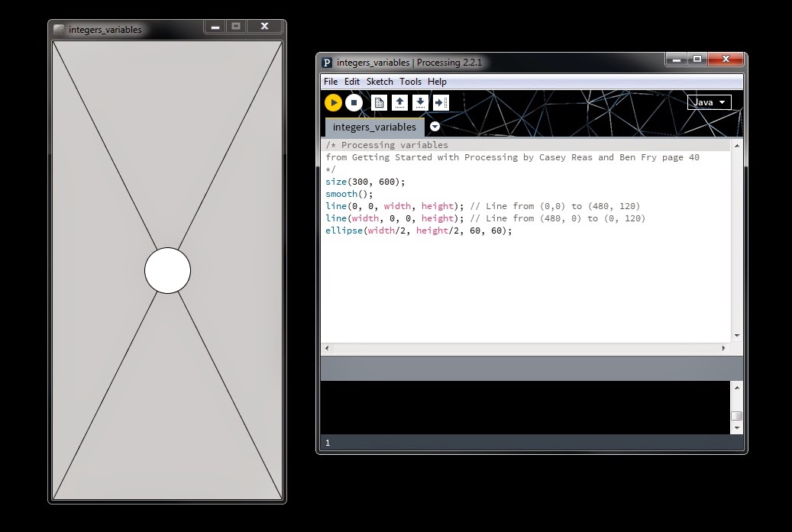The width and height of the screenshot is (792, 532).
Task: Maximize the Processing editor window
Action: pos(697,60)
